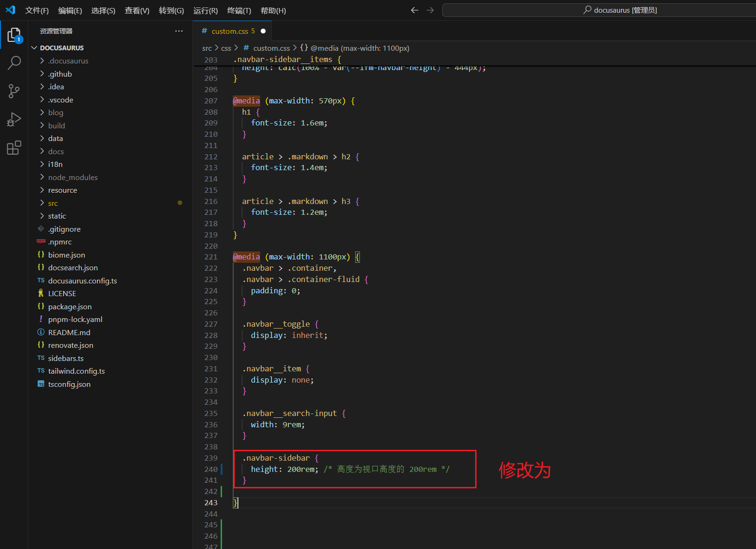Image resolution: width=756 pixels, height=549 pixels.
Task: Click the css breadcrumb segment
Action: 226,48
